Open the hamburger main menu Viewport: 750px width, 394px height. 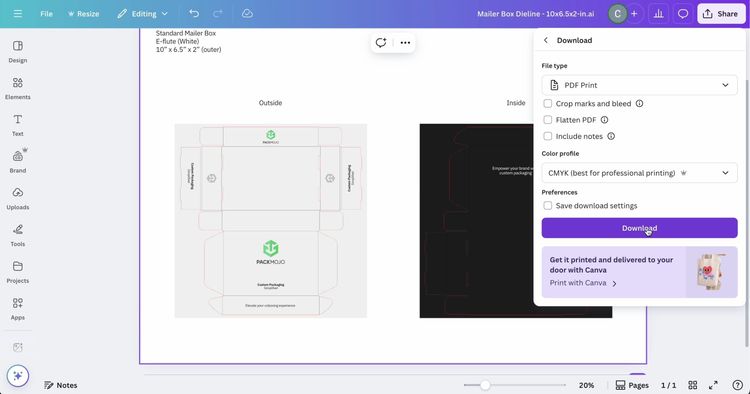pyautogui.click(x=18, y=14)
